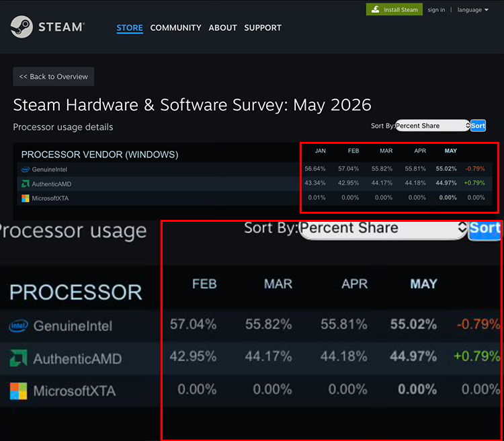The image size is (504, 441).
Task: Click the Intel logo in the upper table
Action: tap(26, 169)
